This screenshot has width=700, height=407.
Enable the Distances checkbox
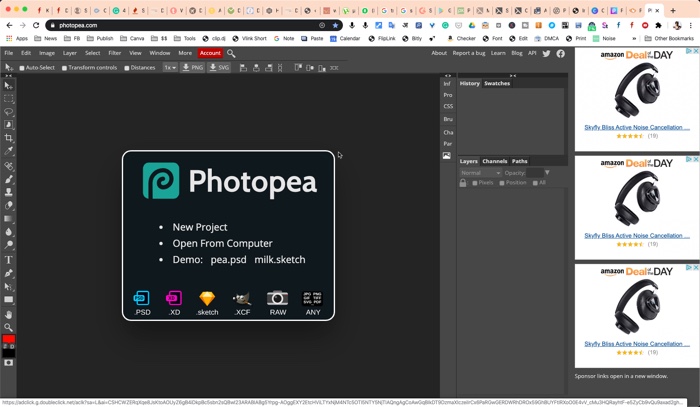[x=127, y=68]
